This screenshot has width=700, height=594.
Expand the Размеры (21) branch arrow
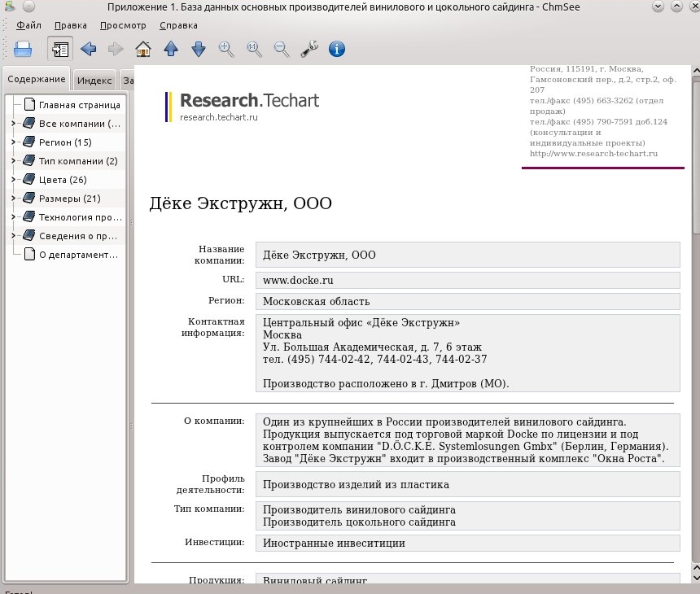tap(13, 199)
